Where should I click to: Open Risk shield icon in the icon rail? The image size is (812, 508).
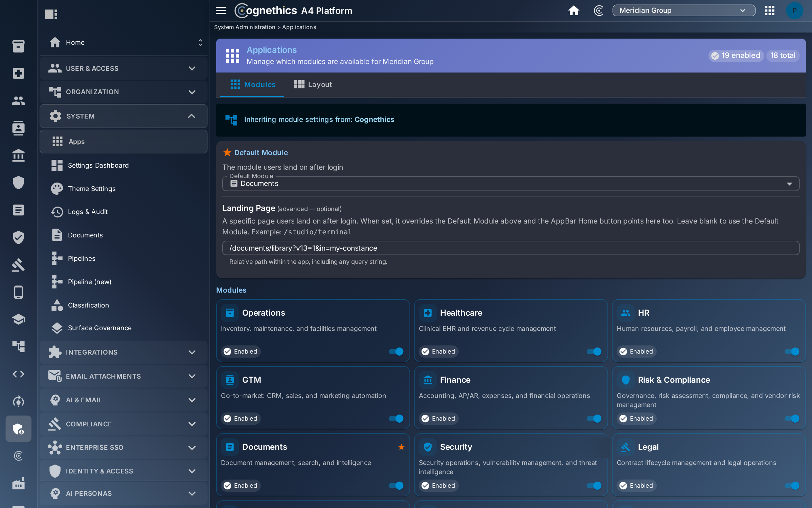18,183
